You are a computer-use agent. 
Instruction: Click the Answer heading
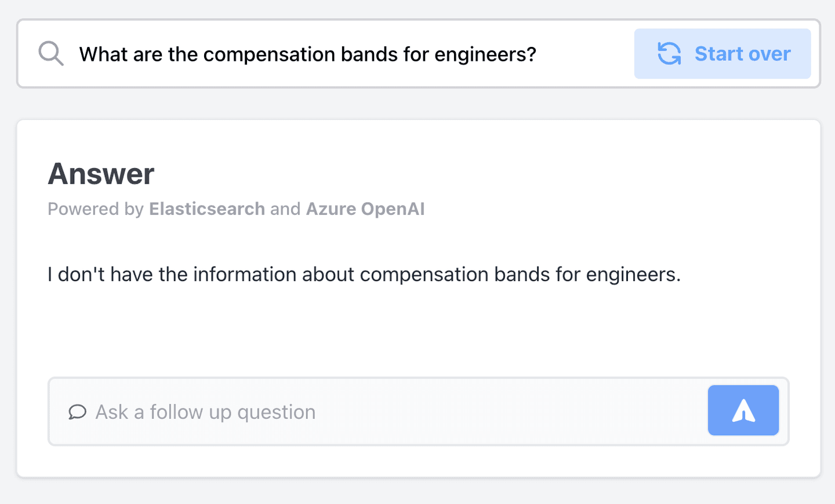click(x=101, y=173)
